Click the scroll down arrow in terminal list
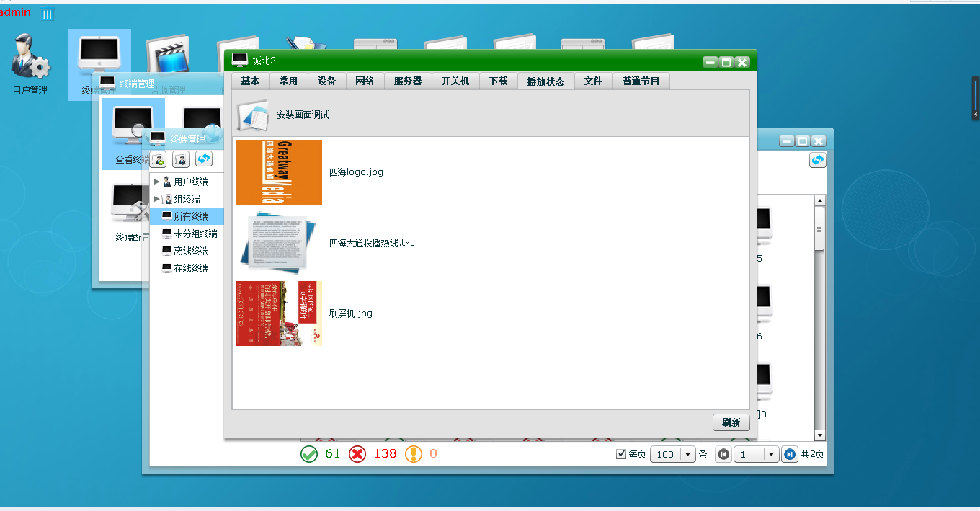This screenshot has width=980, height=511. [x=819, y=435]
